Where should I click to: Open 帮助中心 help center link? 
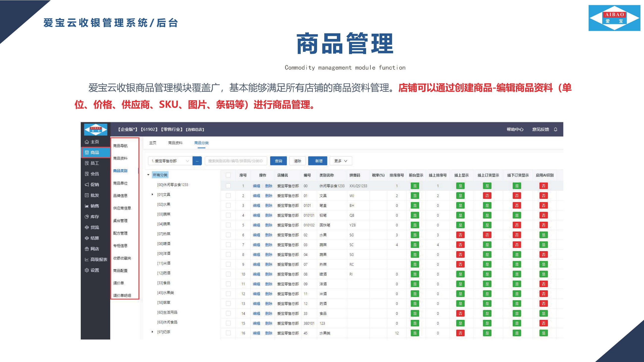[515, 129]
